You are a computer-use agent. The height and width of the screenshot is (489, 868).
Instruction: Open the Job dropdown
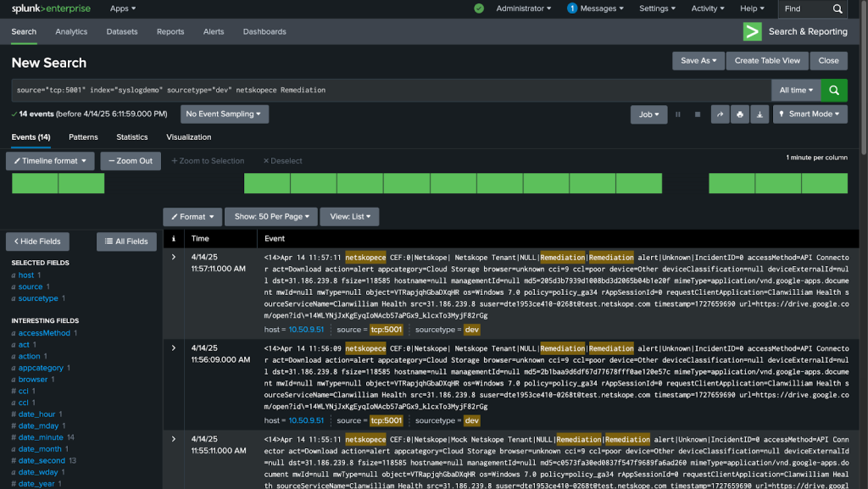648,114
